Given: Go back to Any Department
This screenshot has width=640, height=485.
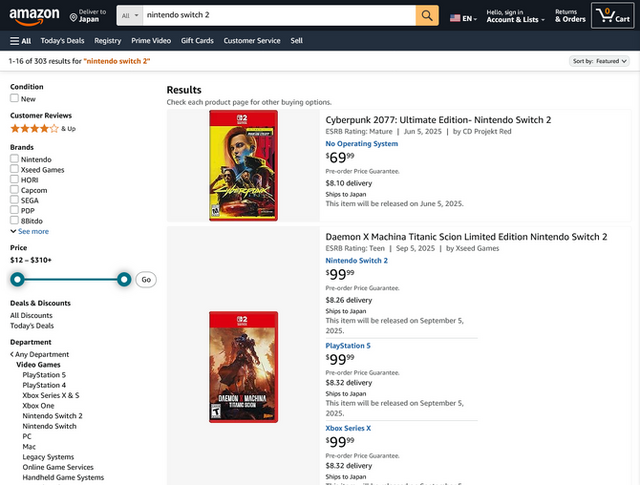Looking at the screenshot, I should (x=40, y=354).
